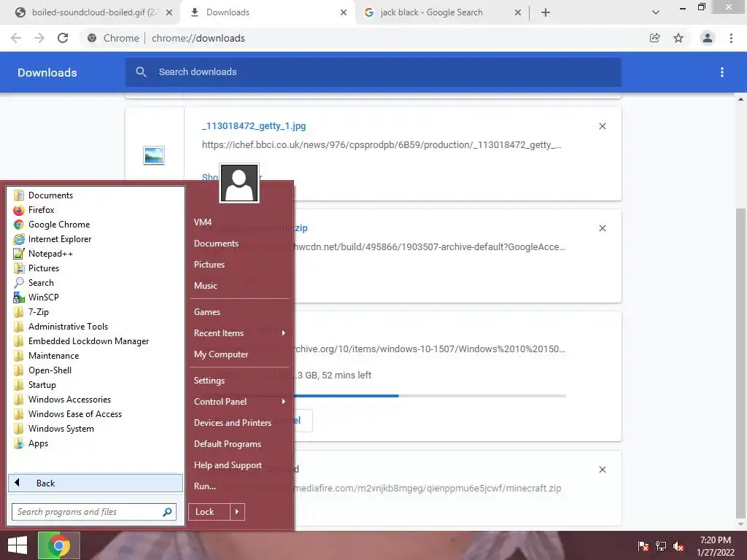The height and width of the screenshot is (560, 747).
Task: Click the download progress bar for Windows 10
Action: pos(430,396)
